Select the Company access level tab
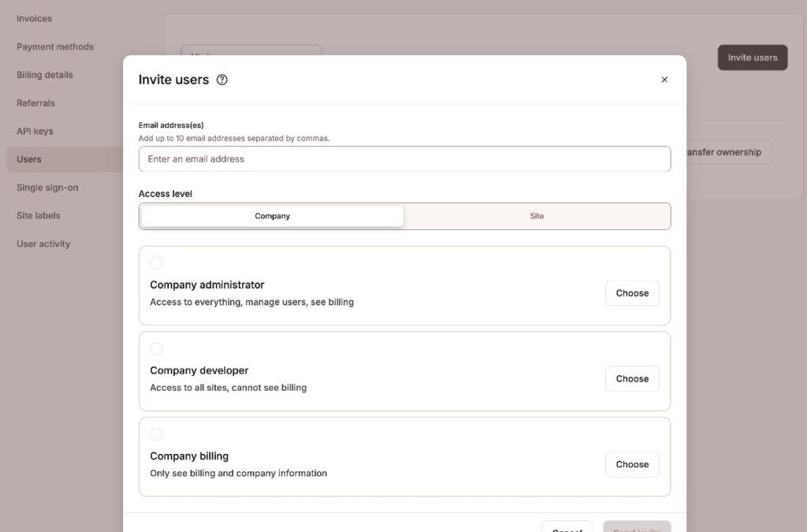 coord(272,215)
